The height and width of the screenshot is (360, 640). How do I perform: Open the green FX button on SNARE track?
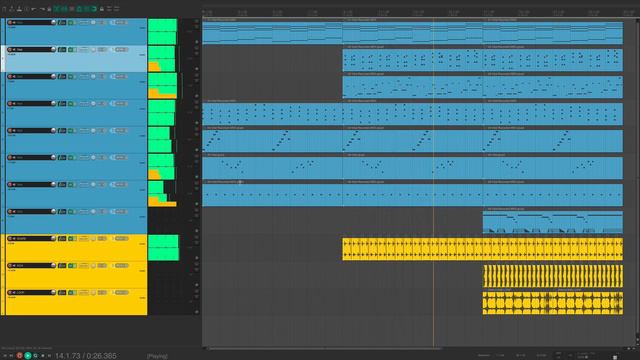coord(70,238)
